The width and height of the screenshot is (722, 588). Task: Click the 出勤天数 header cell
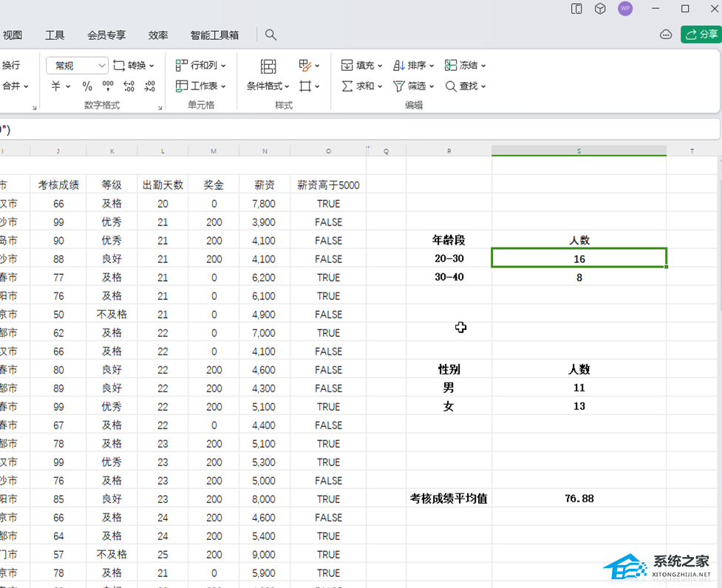[163, 185]
